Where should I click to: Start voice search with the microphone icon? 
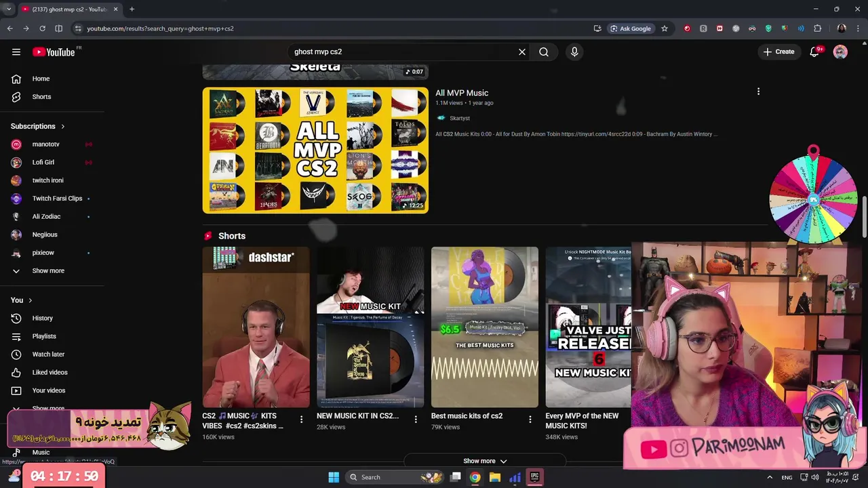(574, 52)
